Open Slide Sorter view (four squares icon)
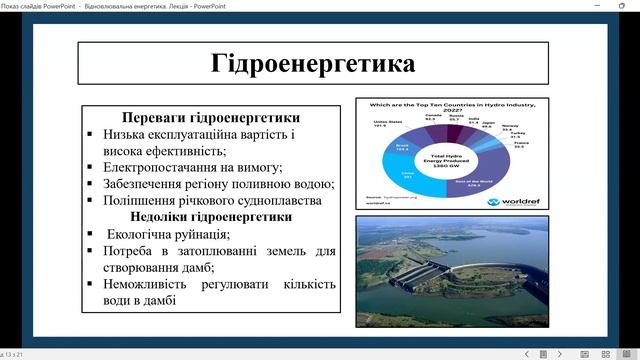640x360 pixels. coord(606,354)
